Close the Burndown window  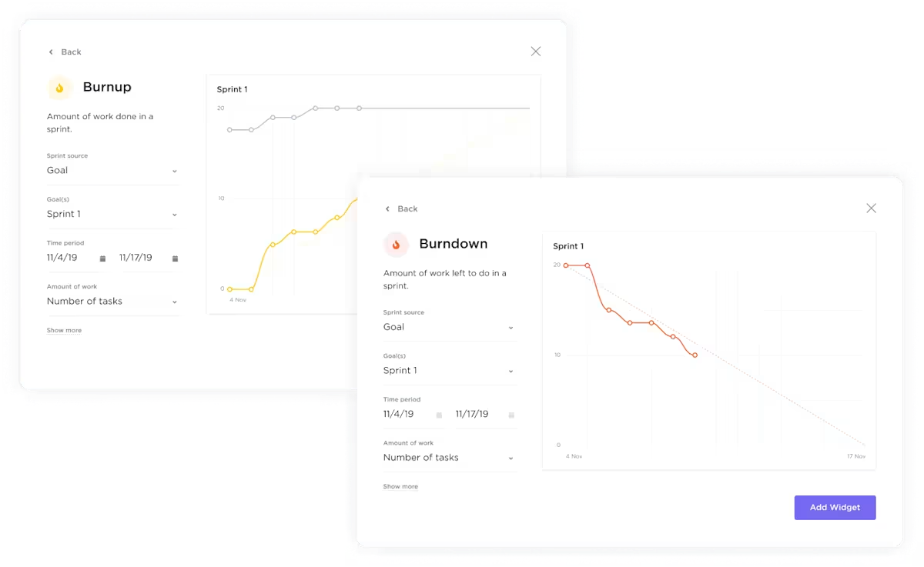(x=871, y=208)
